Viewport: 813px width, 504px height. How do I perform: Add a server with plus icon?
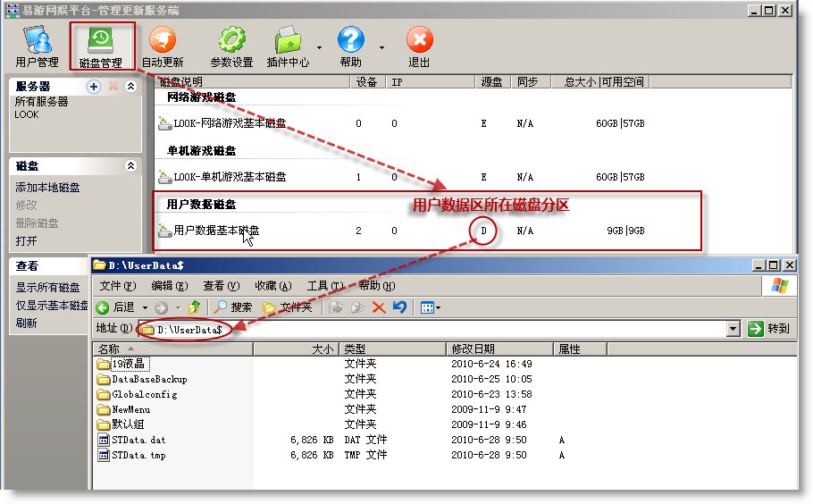pyautogui.click(x=94, y=87)
